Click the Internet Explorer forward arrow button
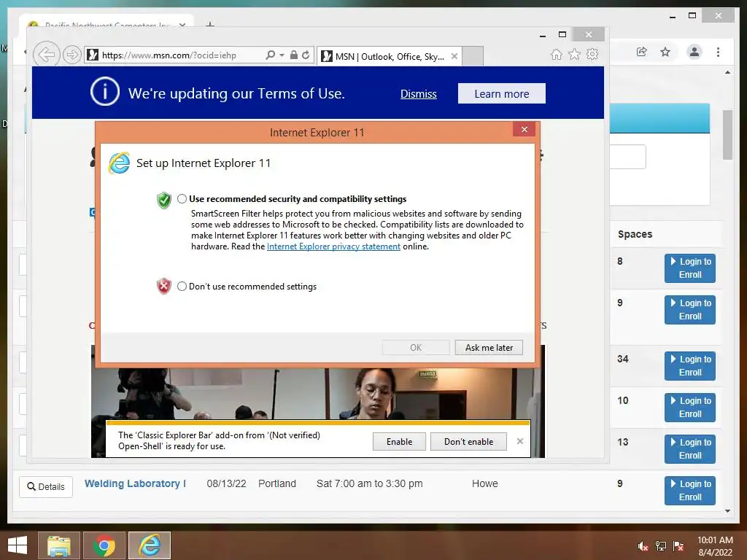 [72, 55]
